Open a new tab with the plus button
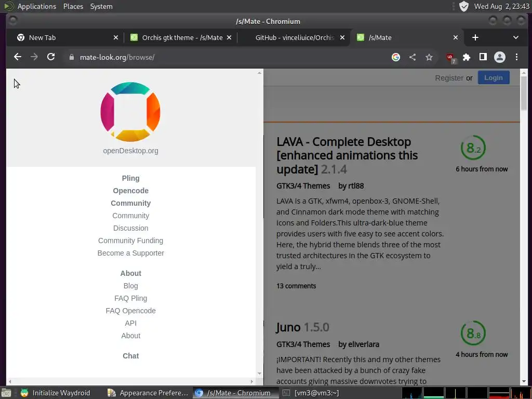Screen dimensions: 532x399 (475, 37)
